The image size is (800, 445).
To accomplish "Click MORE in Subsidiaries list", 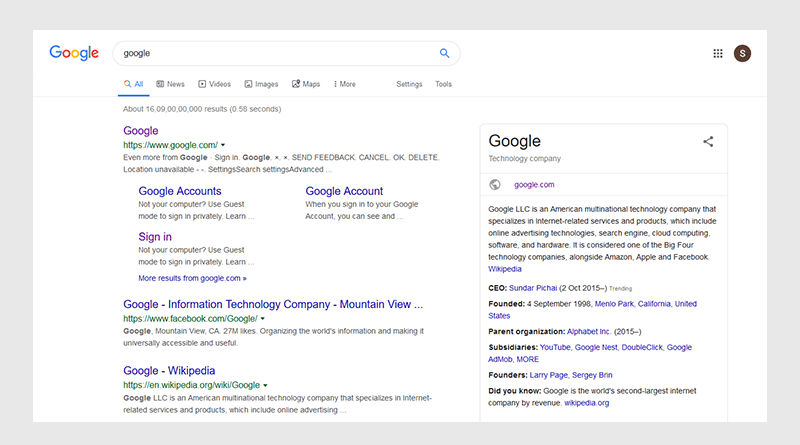I will [528, 359].
